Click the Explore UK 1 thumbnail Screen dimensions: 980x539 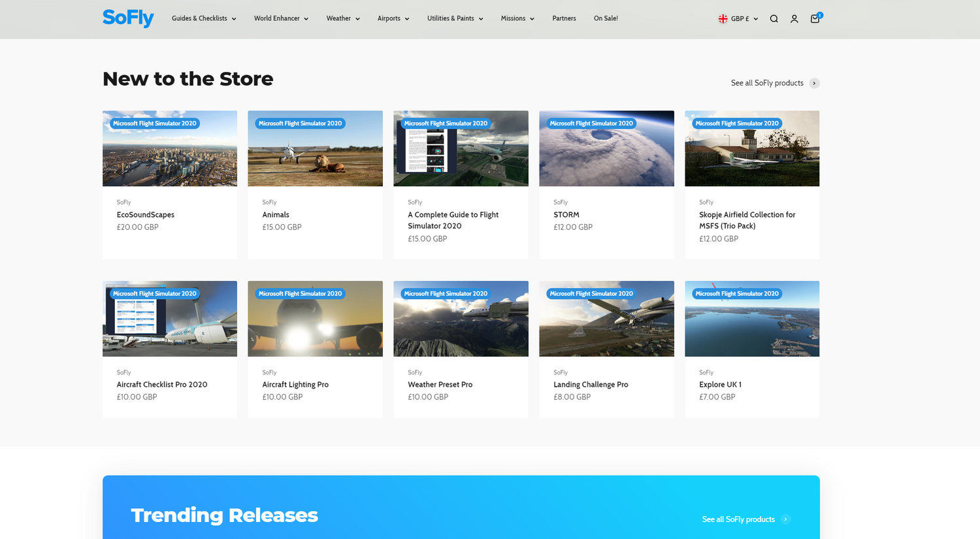tap(751, 318)
